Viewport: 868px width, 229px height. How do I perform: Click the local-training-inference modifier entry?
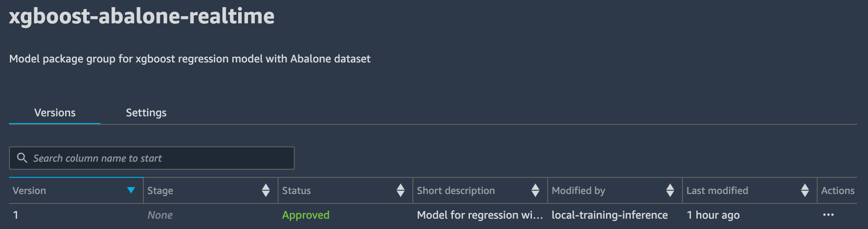pos(610,215)
